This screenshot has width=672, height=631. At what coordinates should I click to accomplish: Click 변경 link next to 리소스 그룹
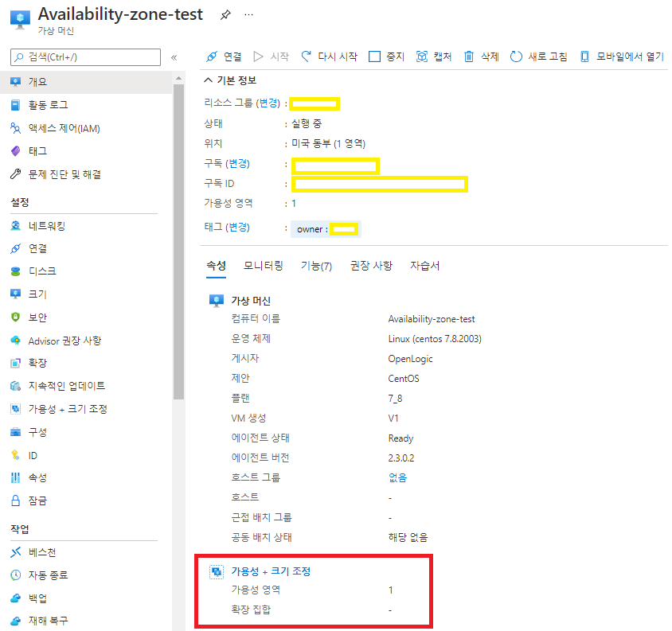click(x=268, y=103)
